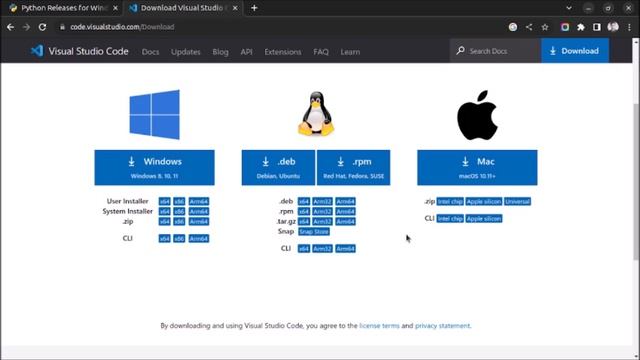Click the page vertical scrollbar
Screen dimensions: 640x360
point(636,181)
